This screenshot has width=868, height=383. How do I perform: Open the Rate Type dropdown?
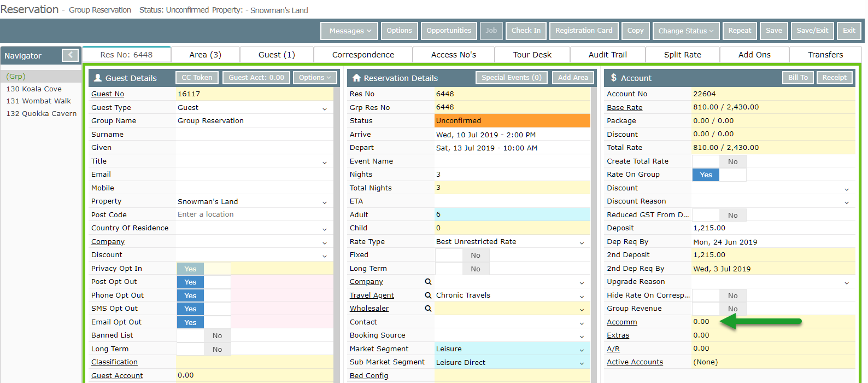[x=582, y=242]
